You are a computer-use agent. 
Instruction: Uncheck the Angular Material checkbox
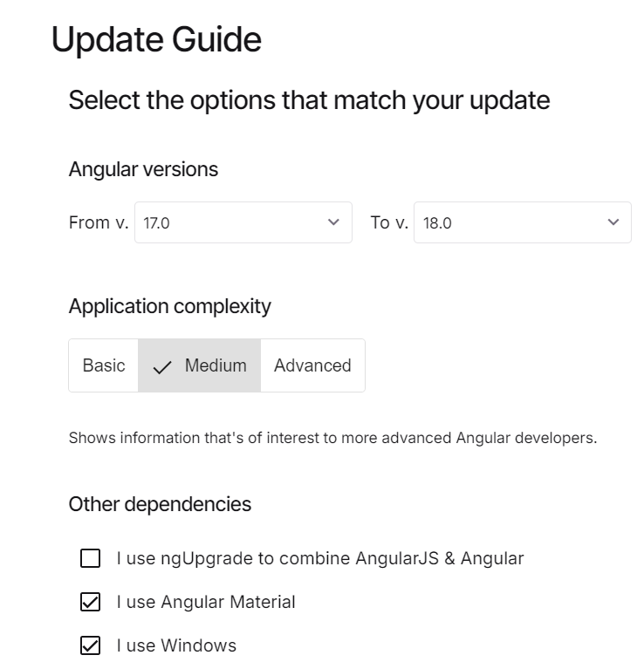pyautogui.click(x=90, y=602)
